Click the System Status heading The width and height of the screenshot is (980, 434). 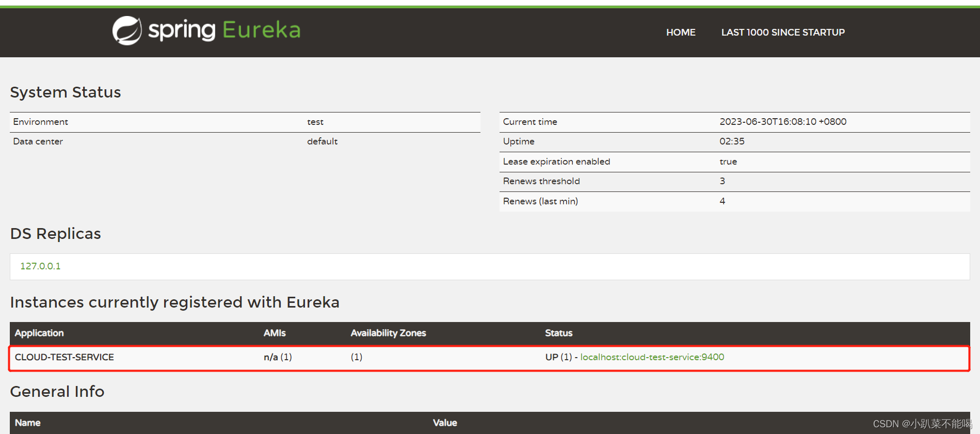(66, 92)
